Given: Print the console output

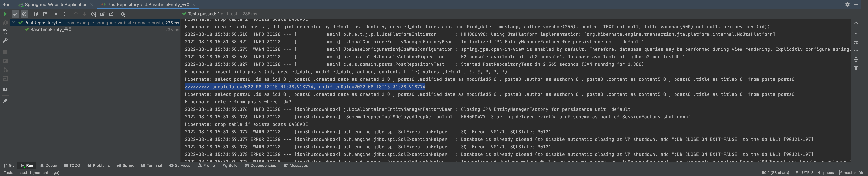Looking at the screenshot, I should pos(856,60).
